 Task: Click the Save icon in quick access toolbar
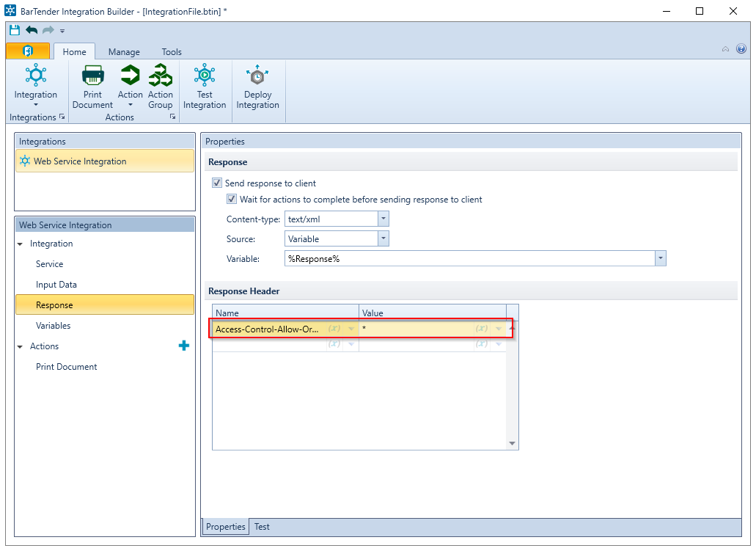tap(15, 30)
